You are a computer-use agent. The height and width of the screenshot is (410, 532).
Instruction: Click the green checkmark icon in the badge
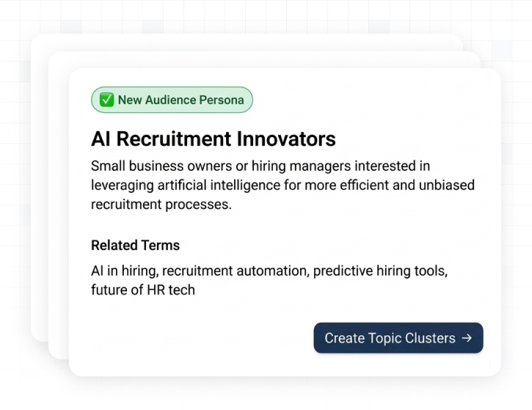[107, 100]
